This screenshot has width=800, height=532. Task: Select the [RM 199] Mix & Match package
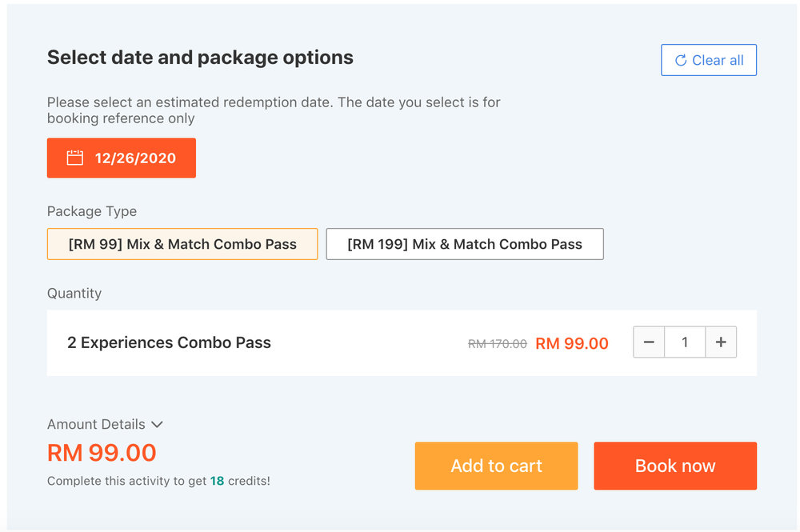pos(464,244)
